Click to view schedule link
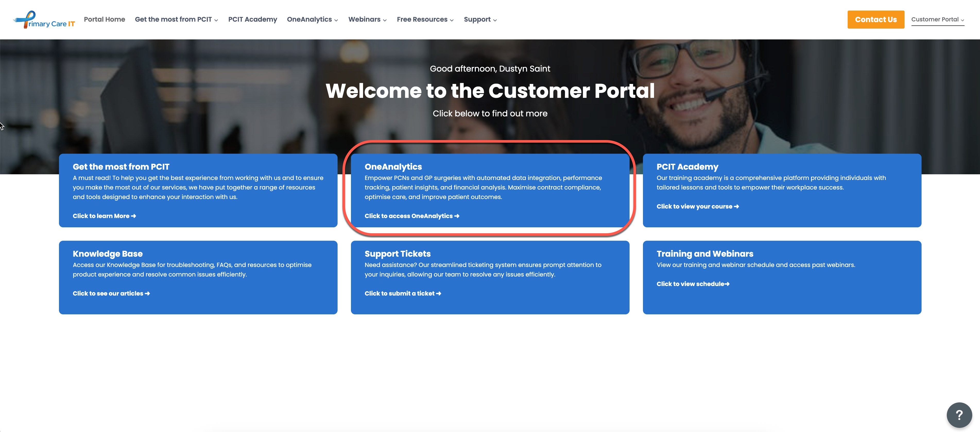This screenshot has height=432, width=980. click(693, 284)
